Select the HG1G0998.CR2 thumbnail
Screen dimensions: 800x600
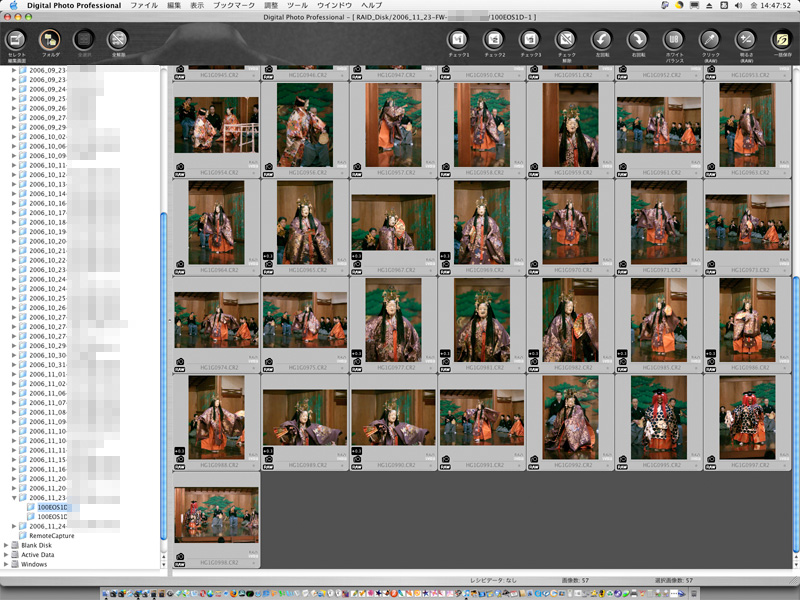[x=216, y=515]
